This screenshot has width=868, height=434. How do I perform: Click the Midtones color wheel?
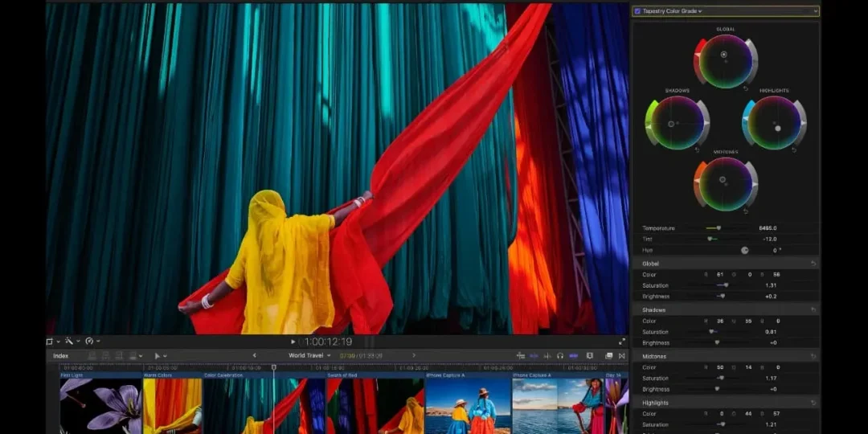pyautogui.click(x=726, y=184)
